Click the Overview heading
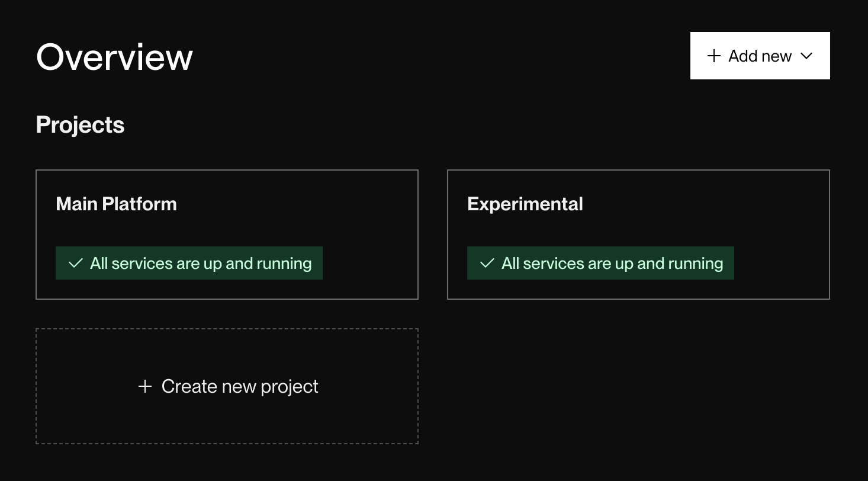868x481 pixels. point(114,56)
